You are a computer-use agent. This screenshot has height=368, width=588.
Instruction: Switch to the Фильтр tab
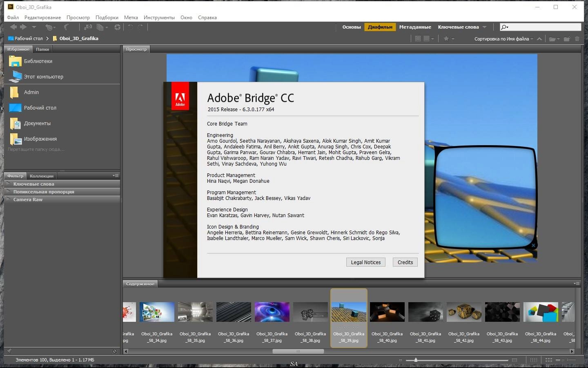point(16,176)
